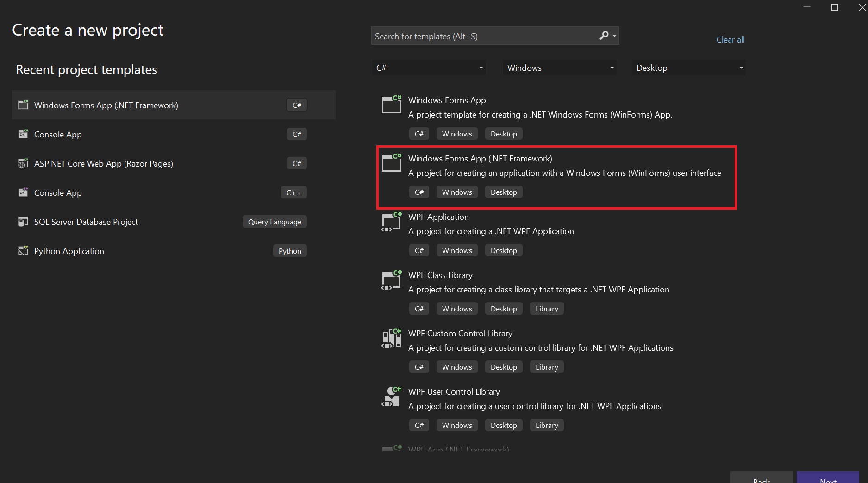868x483 pixels.
Task: Select the C++ Console App recent template
Action: [x=174, y=192]
